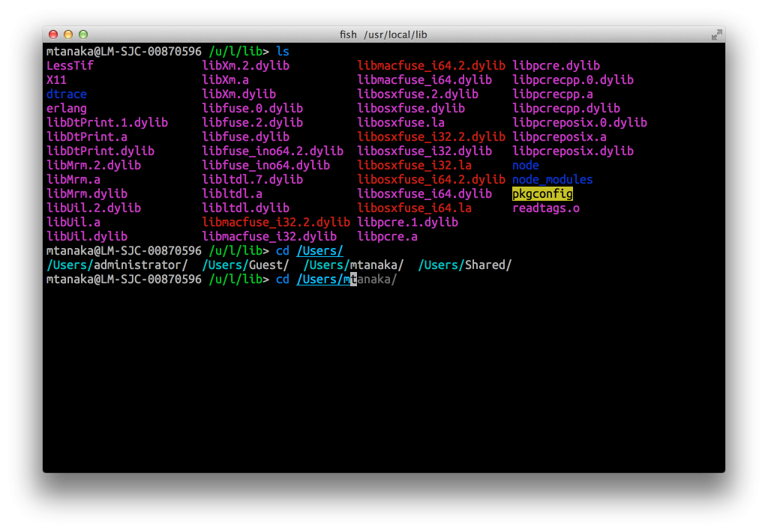Click the erlang entry
This screenshot has width=768, height=532.
point(67,108)
